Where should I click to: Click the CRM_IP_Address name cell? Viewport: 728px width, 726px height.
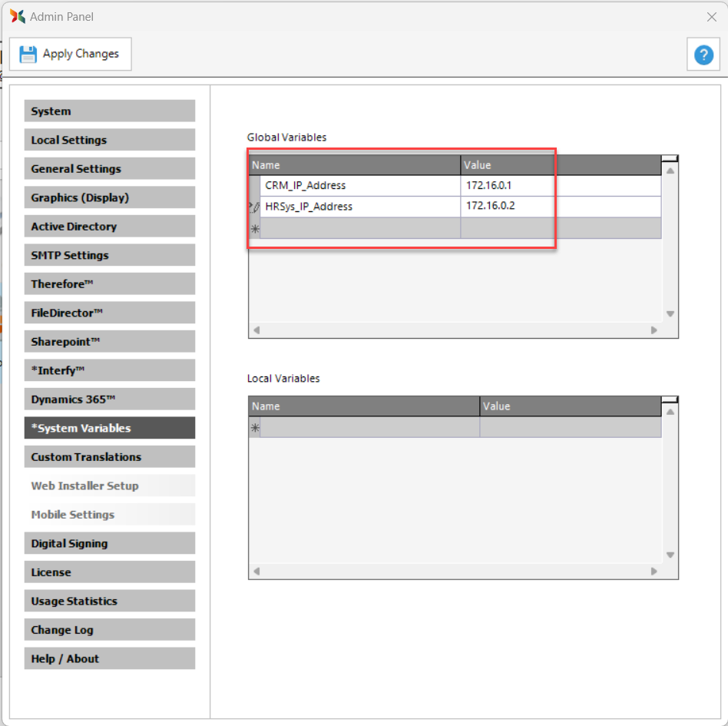360,185
